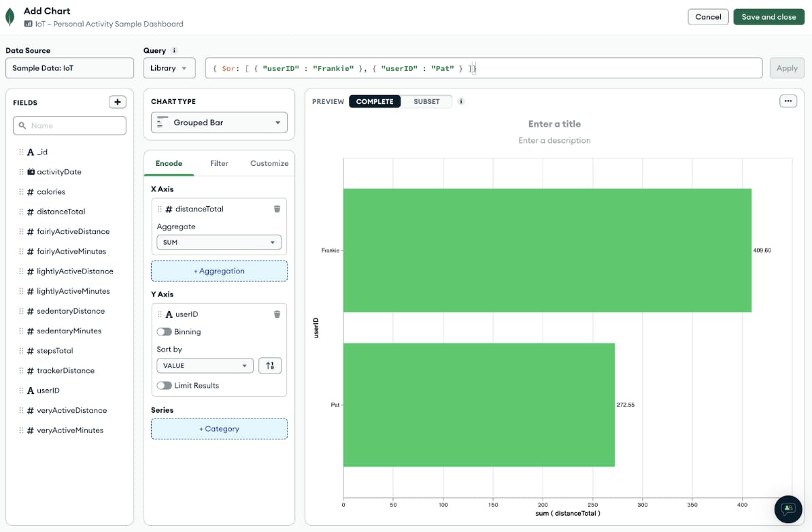Click Save and close
This screenshot has height=532, width=812.
tap(768, 16)
